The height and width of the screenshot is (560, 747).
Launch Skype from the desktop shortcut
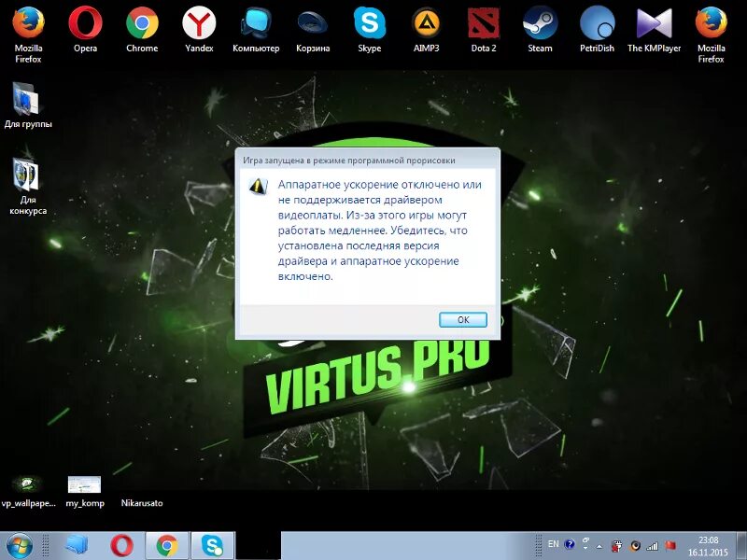(369, 30)
